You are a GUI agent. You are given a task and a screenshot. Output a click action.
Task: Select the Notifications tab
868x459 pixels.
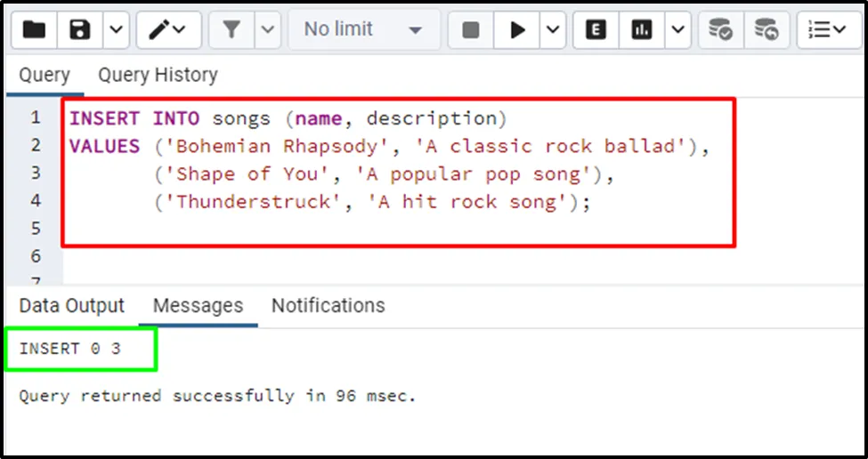[328, 306]
